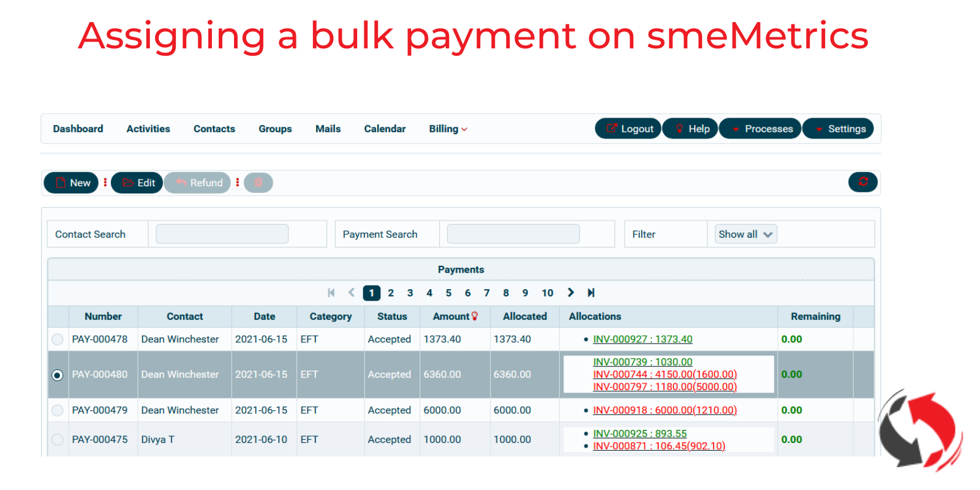Image resolution: width=980 pixels, height=490 pixels.
Task: Click the lightbulb icon beside Amount
Action: [475, 316]
